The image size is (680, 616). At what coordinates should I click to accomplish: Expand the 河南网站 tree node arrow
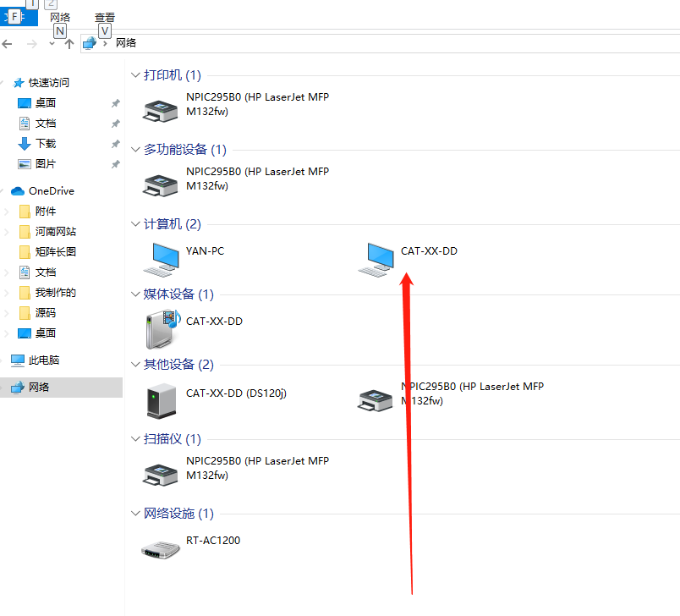7,232
